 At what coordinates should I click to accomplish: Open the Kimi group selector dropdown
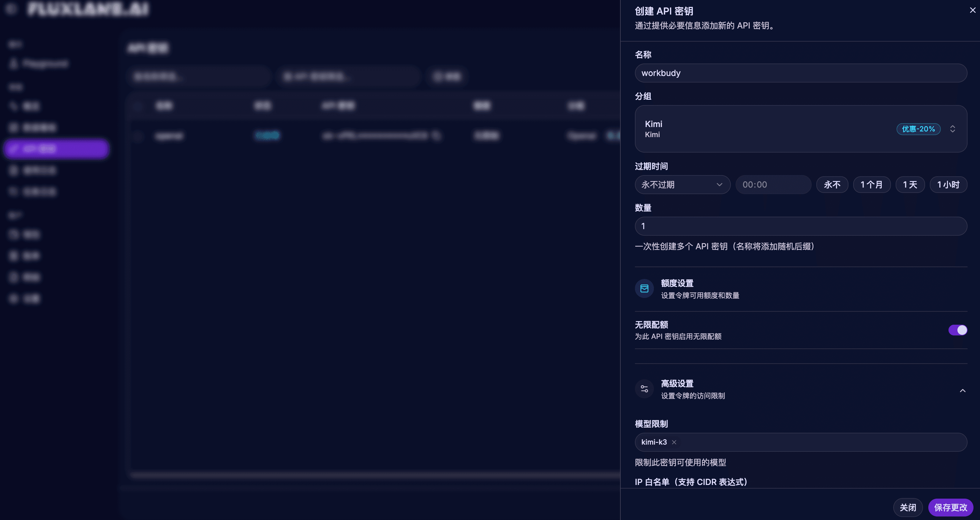coord(801,129)
